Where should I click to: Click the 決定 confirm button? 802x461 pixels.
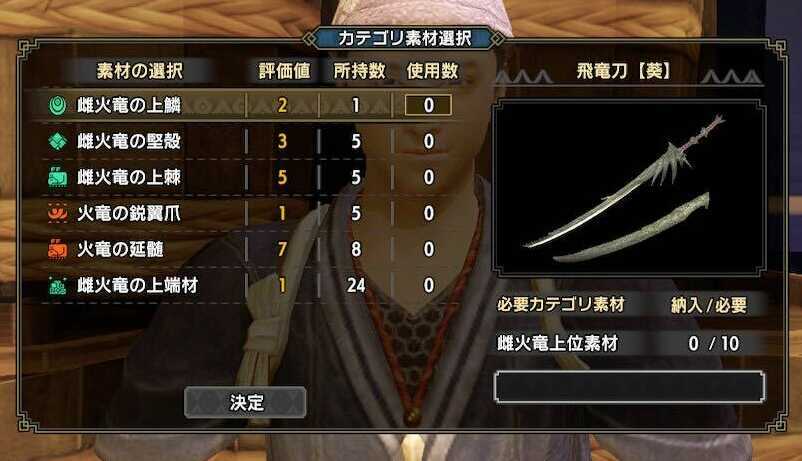click(246, 402)
